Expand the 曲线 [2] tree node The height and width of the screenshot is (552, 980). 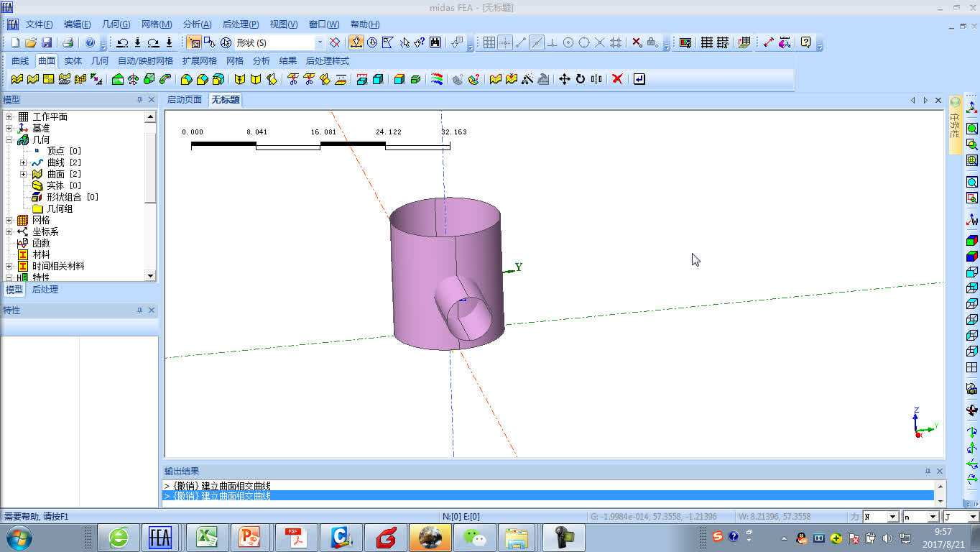(24, 162)
